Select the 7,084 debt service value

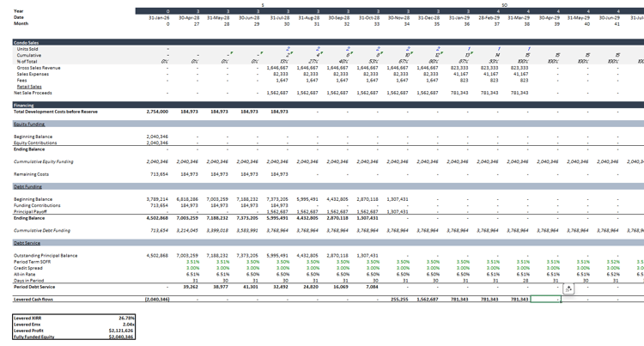coord(372,287)
